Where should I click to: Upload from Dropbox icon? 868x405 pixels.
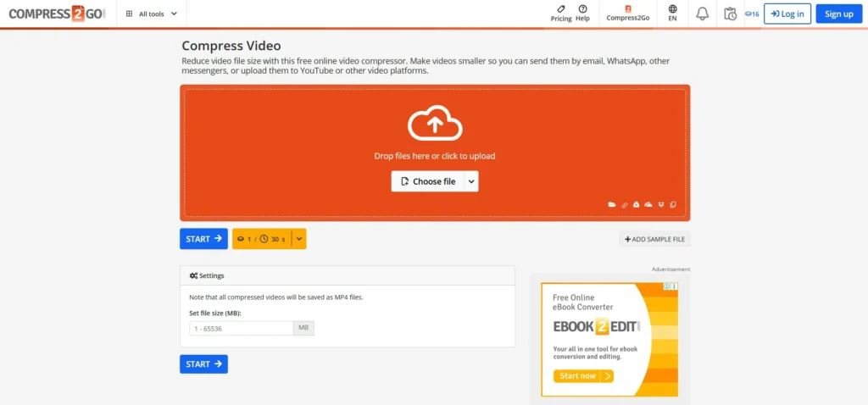(x=661, y=205)
